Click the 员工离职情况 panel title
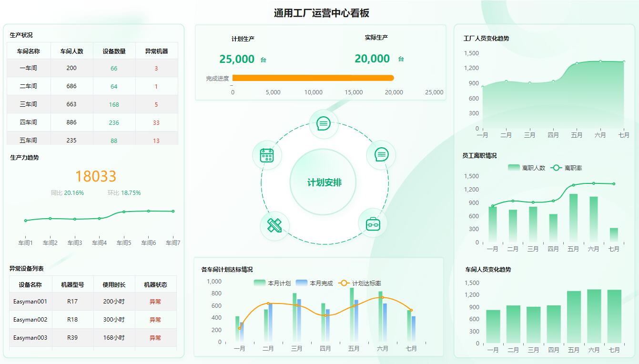 pos(479,155)
